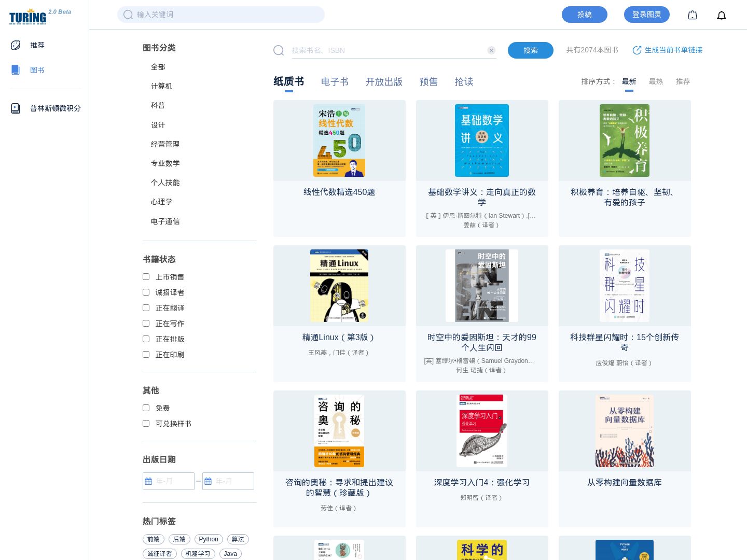
Task: Enable the 可兑换样书 checkbox
Action: click(x=146, y=424)
